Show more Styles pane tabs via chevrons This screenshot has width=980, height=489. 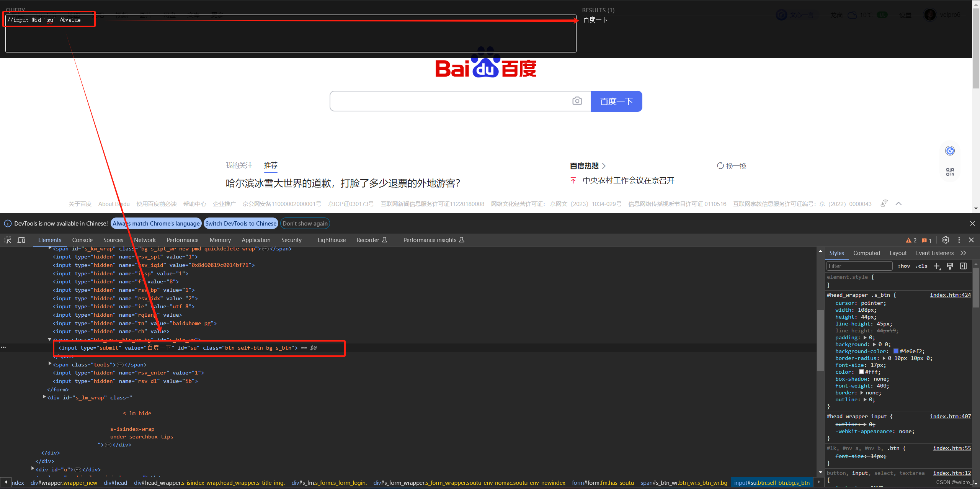click(x=964, y=253)
